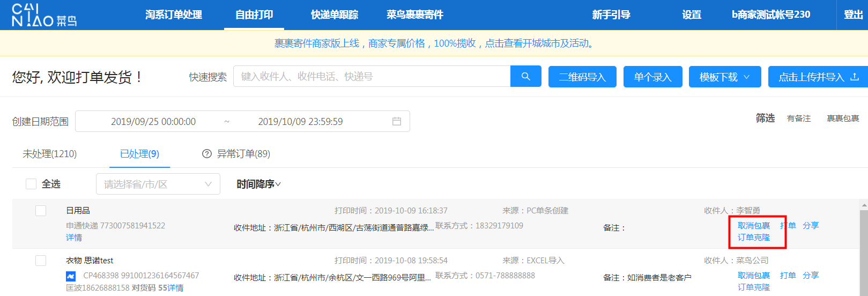Click 订单克隆 link for the 日用品 order
This screenshot has height=296, width=868.
753,238
